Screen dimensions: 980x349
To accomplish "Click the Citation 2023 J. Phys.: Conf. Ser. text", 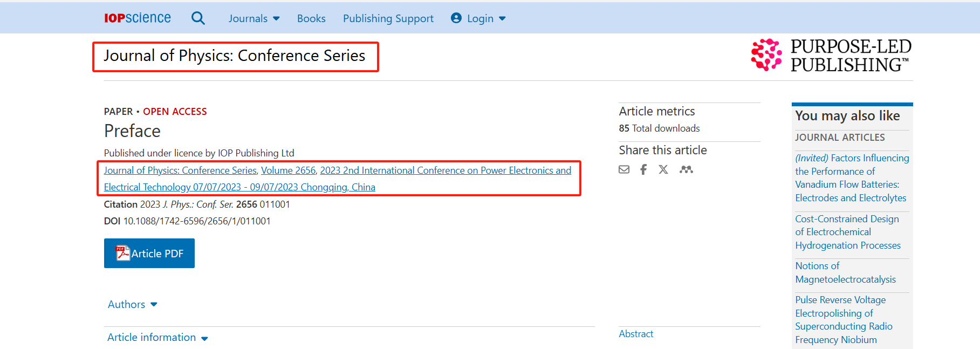I will (x=197, y=204).
